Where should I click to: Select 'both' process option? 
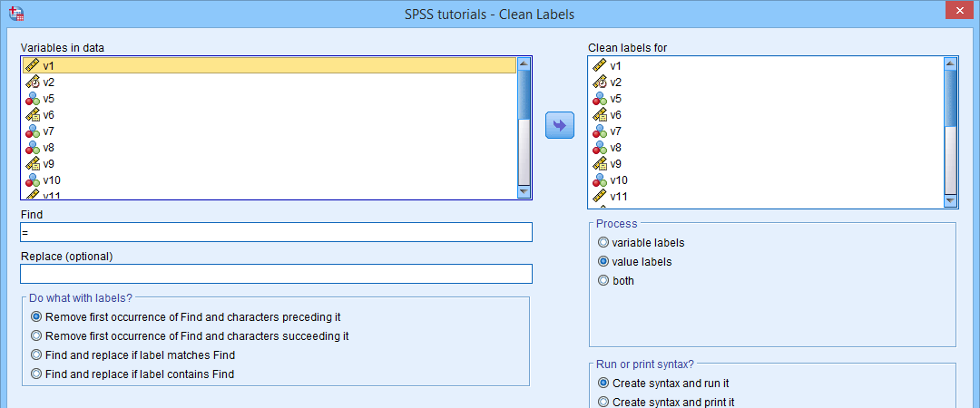click(x=603, y=280)
